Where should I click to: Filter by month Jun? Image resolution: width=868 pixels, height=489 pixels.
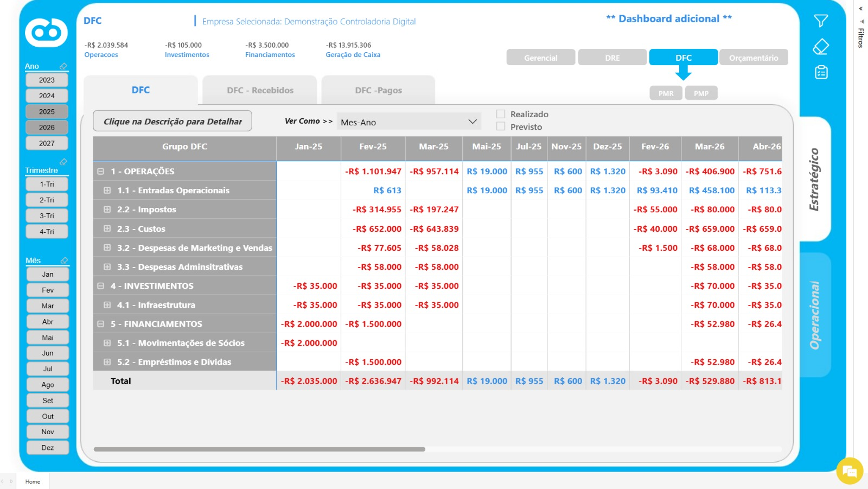[x=48, y=353]
